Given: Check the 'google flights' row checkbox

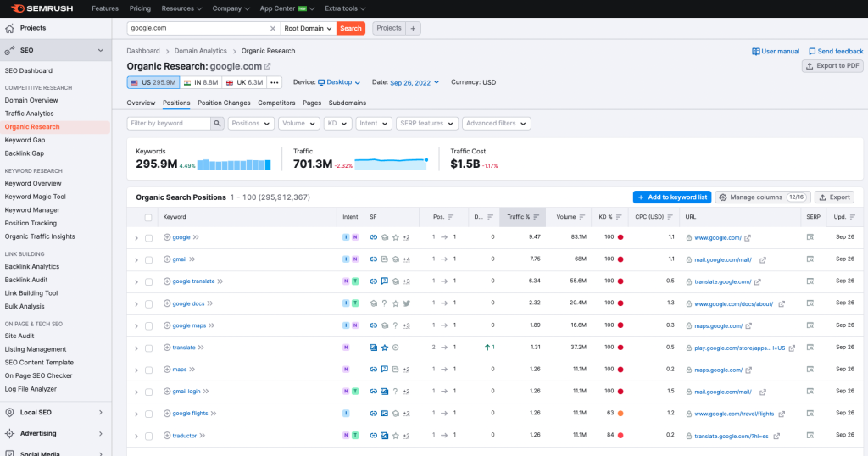Looking at the screenshot, I should (148, 414).
